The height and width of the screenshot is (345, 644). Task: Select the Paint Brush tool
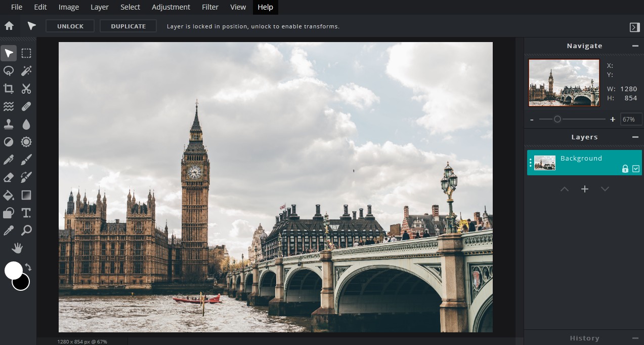pyautogui.click(x=26, y=160)
